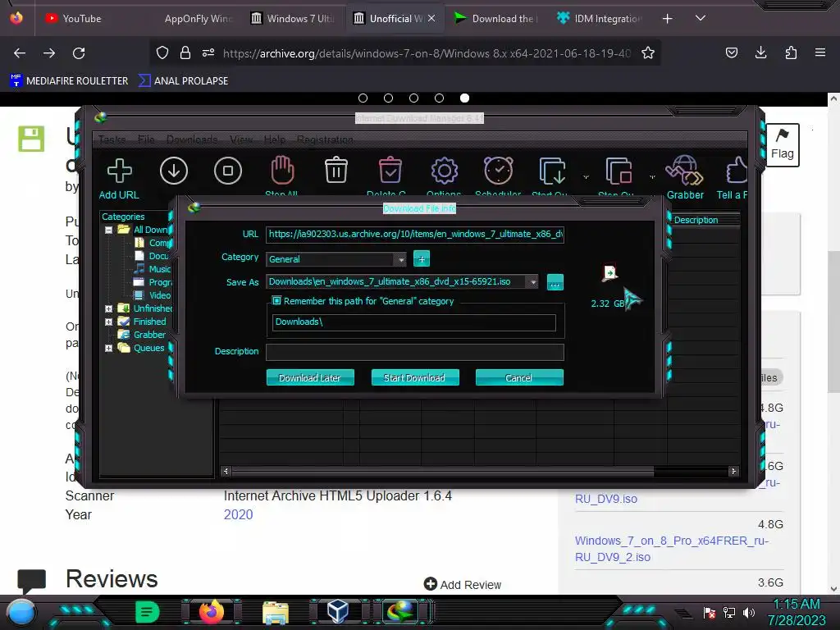Show all tabs with the chevron button

click(x=700, y=18)
